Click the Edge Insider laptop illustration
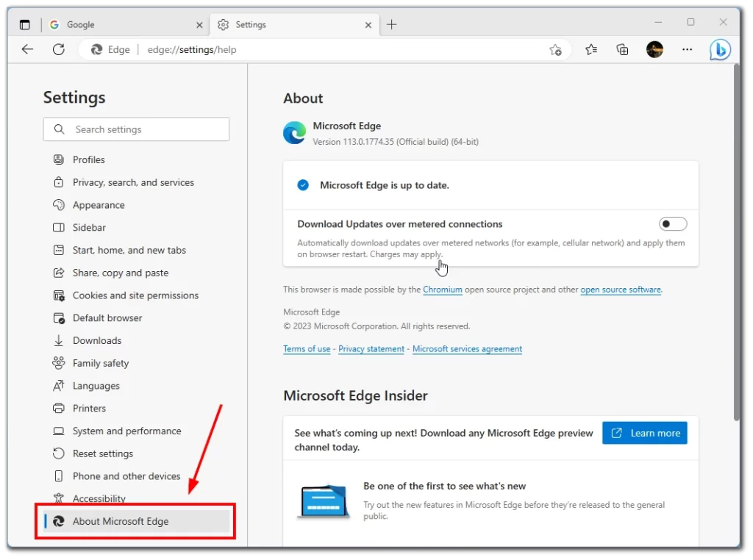Screen dimensions: 753x560 click(324, 501)
